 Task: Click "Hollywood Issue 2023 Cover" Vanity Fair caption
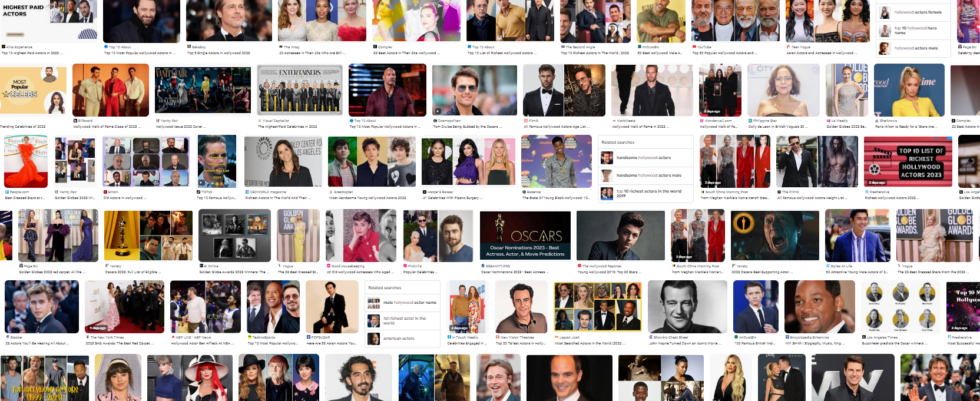coord(181,127)
